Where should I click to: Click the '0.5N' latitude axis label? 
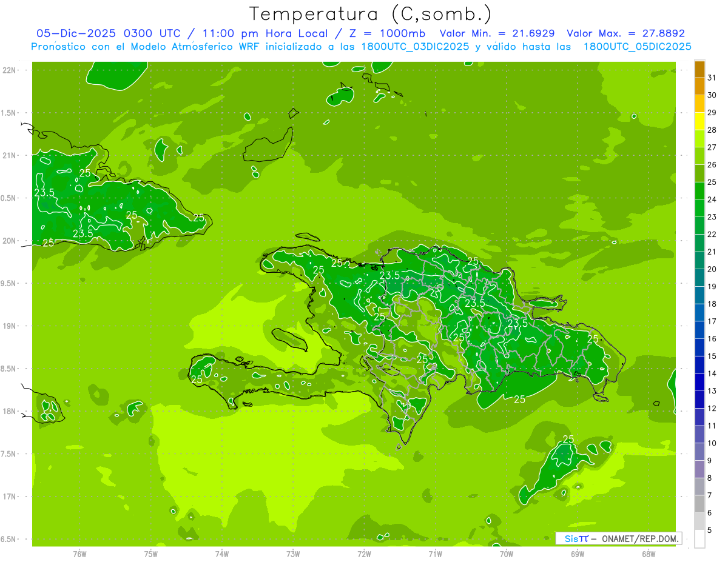click(x=9, y=198)
